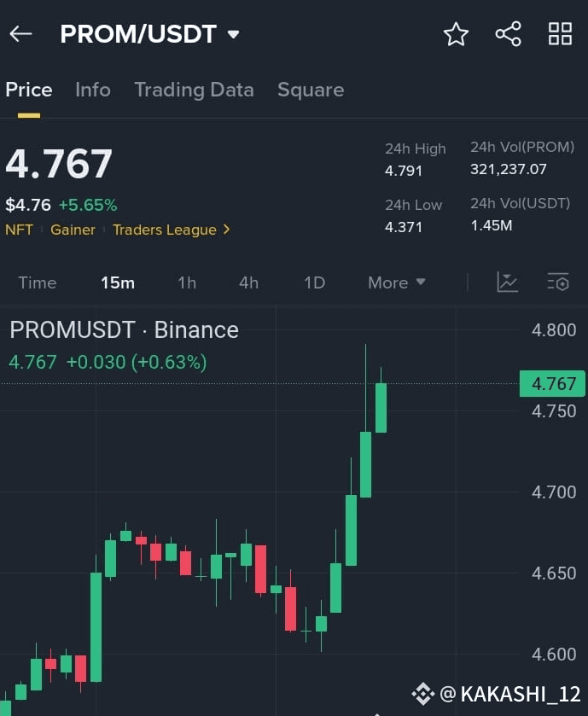Select the 4h interval
The height and width of the screenshot is (716, 588).
249,282
